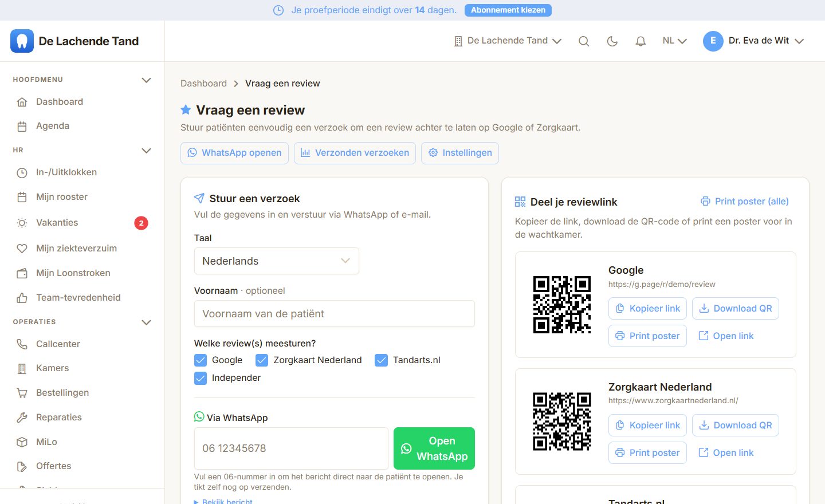
Task: Click the Mijn Loonstroken wallet icon
Action: [x=22, y=273]
